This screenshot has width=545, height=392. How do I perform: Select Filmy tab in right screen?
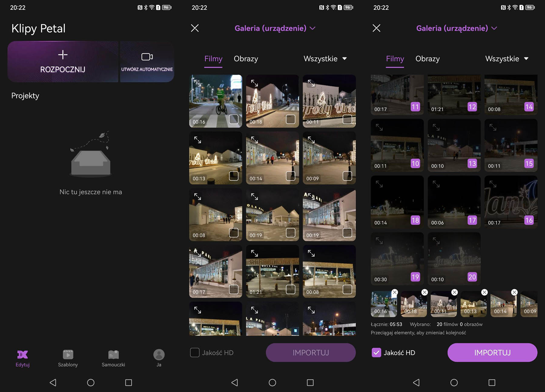click(395, 59)
